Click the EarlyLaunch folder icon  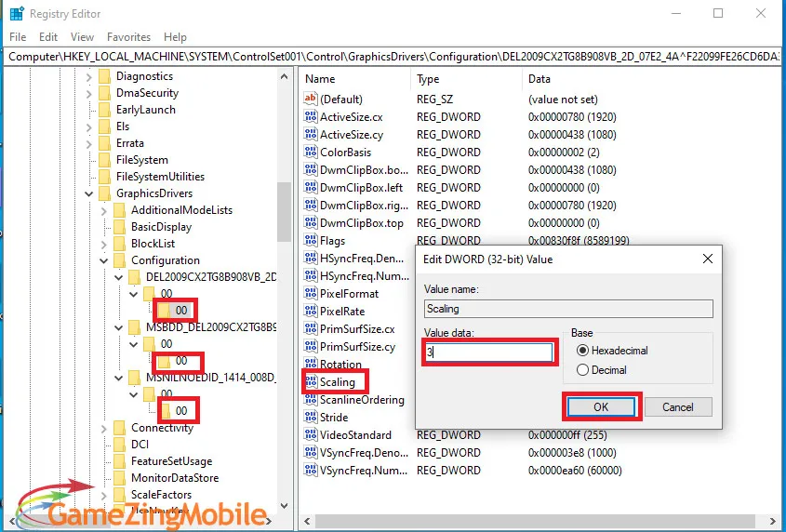(104, 110)
